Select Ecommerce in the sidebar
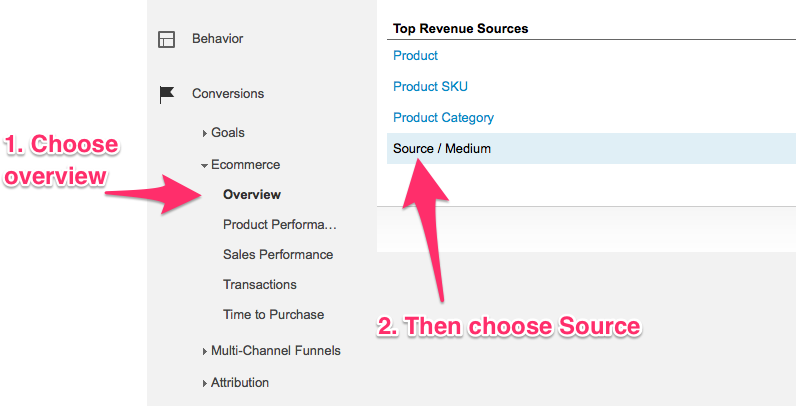This screenshot has height=406, width=796. click(246, 164)
